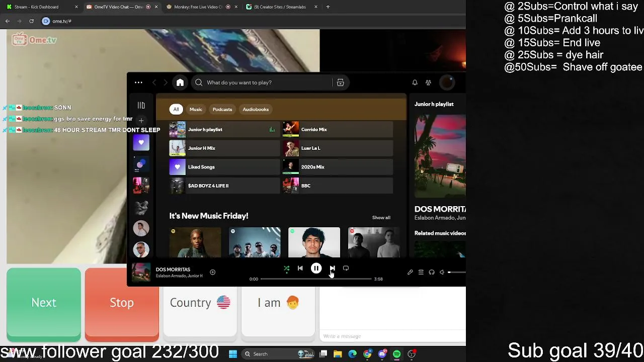Go back in Spotify navigation
644x362 pixels.
[x=154, y=82]
